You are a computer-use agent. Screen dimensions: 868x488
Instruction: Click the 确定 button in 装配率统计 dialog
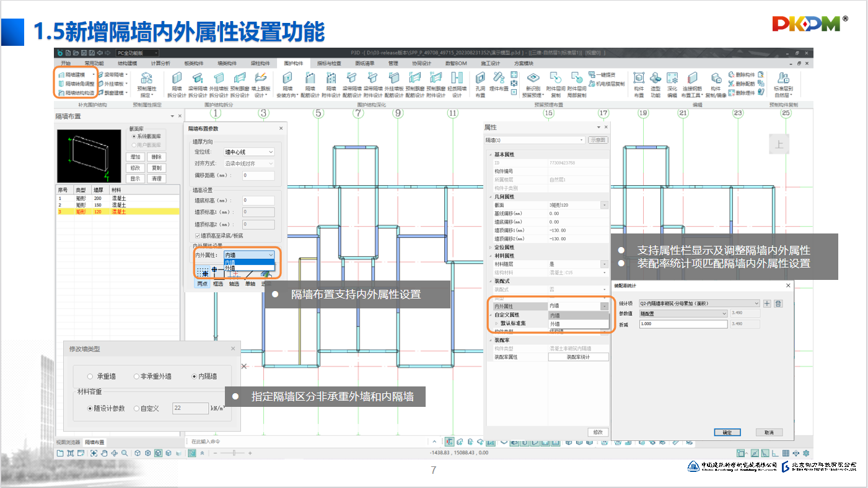tap(727, 432)
